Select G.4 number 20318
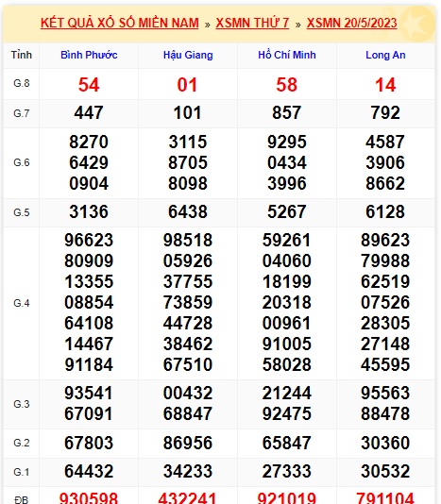The width and height of the screenshot is (441, 504). pyautogui.click(x=286, y=302)
